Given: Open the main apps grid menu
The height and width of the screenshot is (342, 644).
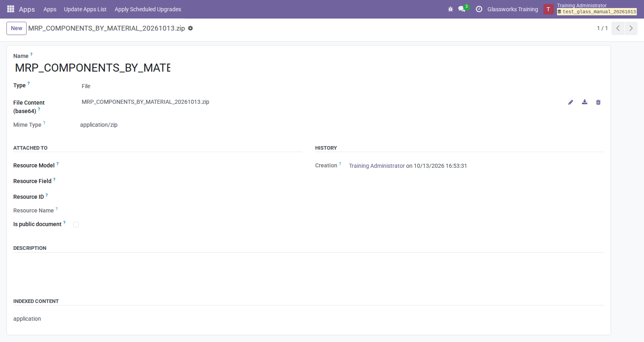Looking at the screenshot, I should 10,9.
